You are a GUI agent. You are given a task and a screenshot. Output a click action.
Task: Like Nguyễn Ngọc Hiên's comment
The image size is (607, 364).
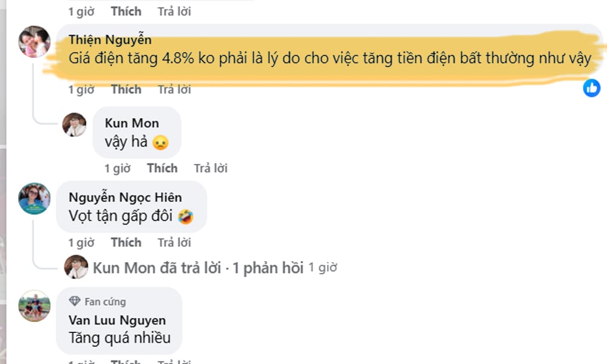point(126,243)
